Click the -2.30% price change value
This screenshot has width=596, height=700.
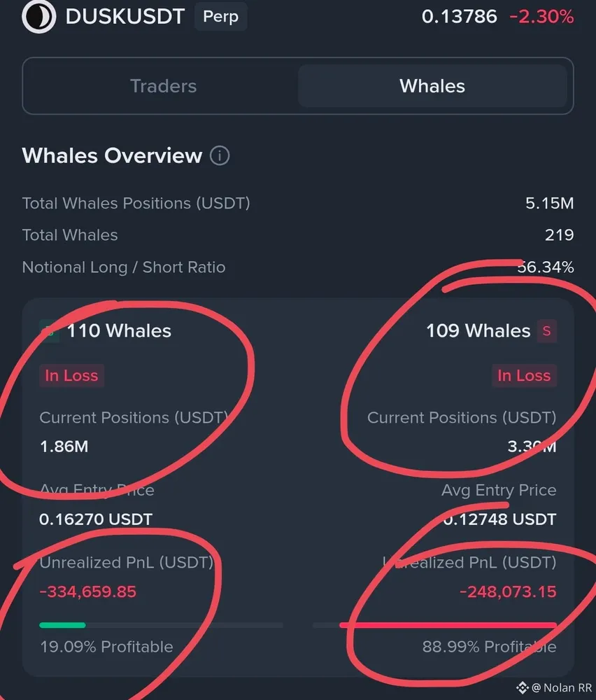(541, 17)
